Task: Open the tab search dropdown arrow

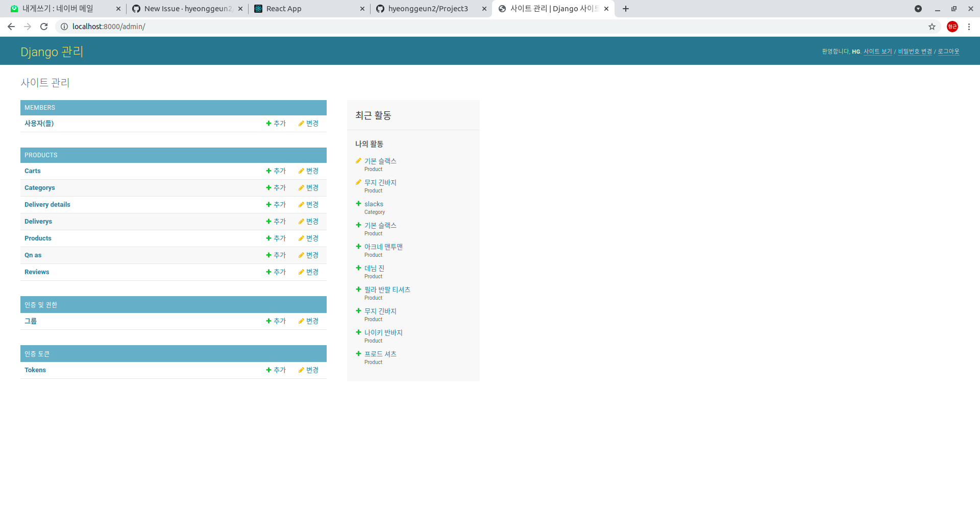Action: tap(918, 9)
